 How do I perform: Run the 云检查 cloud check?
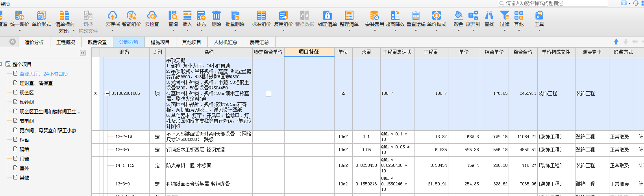coord(152,18)
